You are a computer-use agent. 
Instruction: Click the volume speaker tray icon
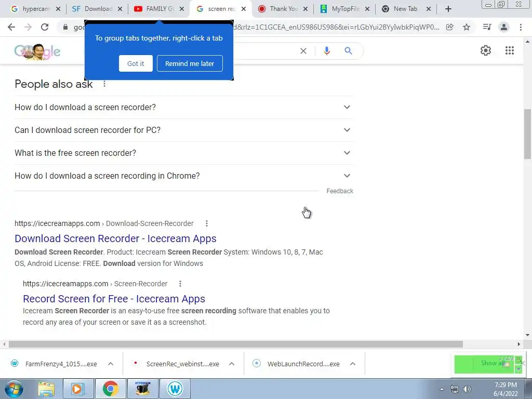coord(467,389)
